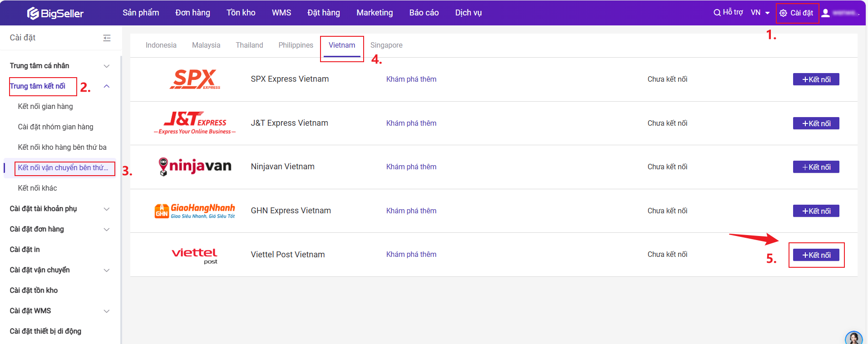
Task: Click the Ninjavan logo
Action: (195, 167)
